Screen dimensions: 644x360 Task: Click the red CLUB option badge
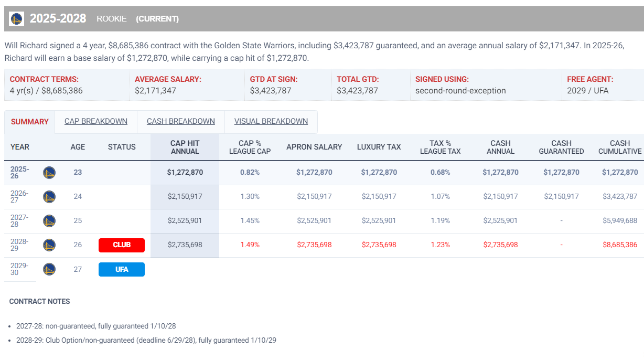click(122, 245)
